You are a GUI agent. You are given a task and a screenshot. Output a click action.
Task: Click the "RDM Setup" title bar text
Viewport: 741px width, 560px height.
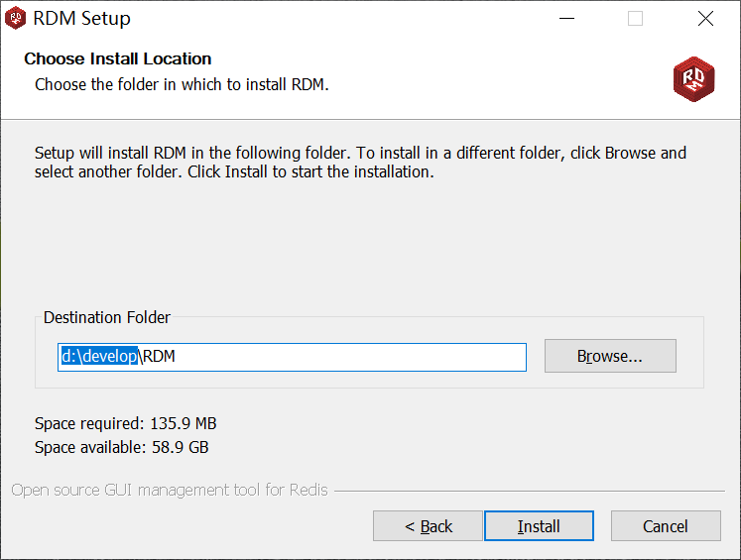pyautogui.click(x=81, y=19)
